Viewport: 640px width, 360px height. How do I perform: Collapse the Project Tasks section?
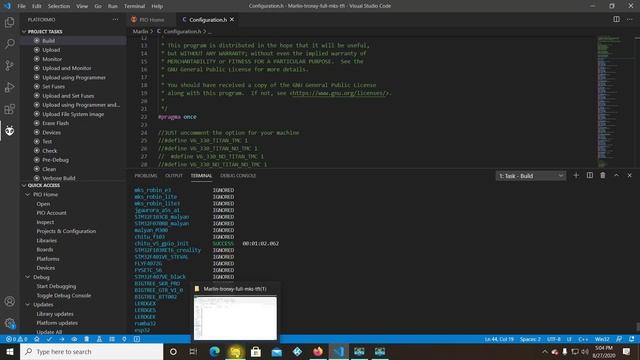45,31
